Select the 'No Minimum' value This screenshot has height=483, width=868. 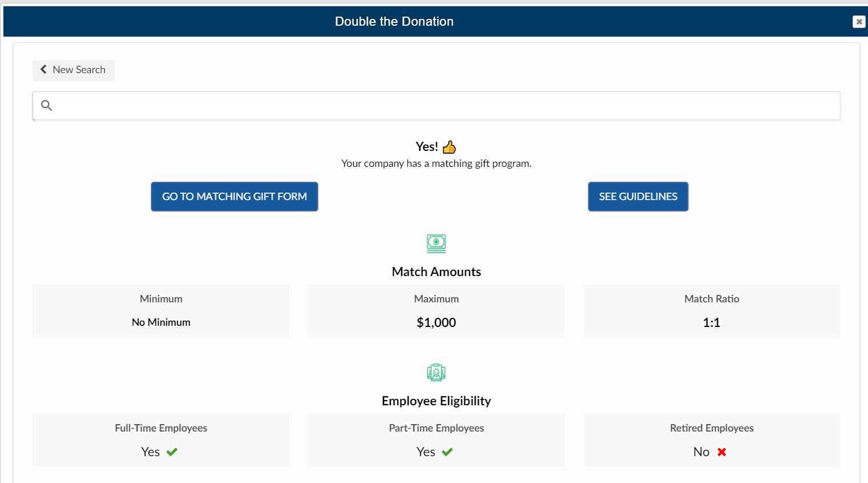161,322
